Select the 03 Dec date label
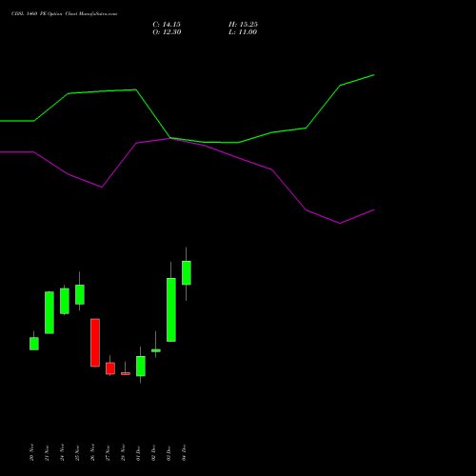 (x=169, y=452)
